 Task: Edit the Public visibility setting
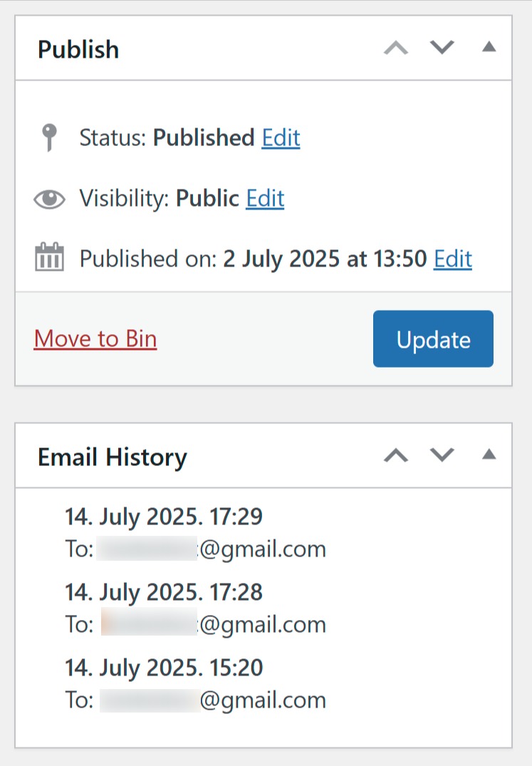point(265,198)
